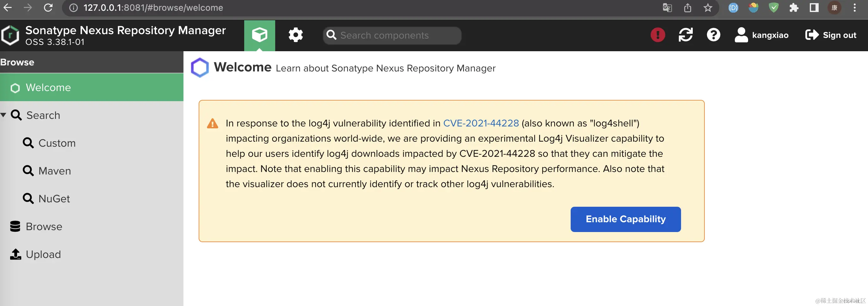Viewport: 868px width, 306px height.
Task: Click the orange warning triangle icon
Action: coord(212,124)
